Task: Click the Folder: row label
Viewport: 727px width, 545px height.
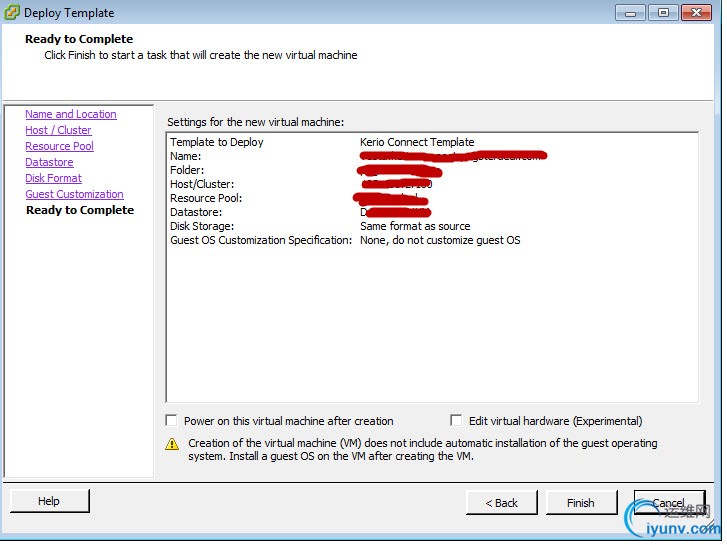Action: (187, 170)
